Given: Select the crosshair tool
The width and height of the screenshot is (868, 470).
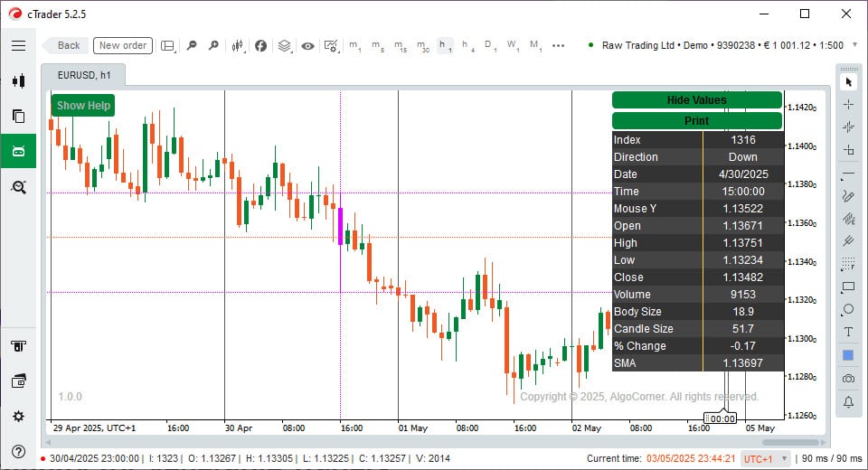Looking at the screenshot, I should click(x=848, y=104).
